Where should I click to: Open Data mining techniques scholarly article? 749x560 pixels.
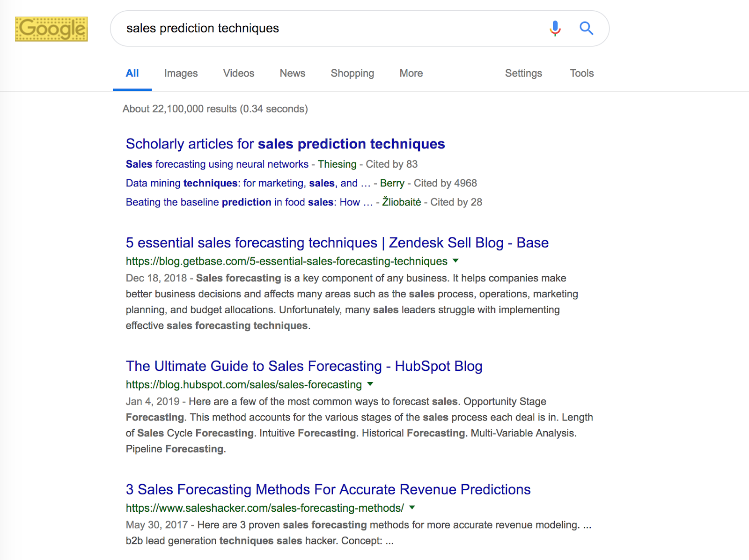click(248, 183)
